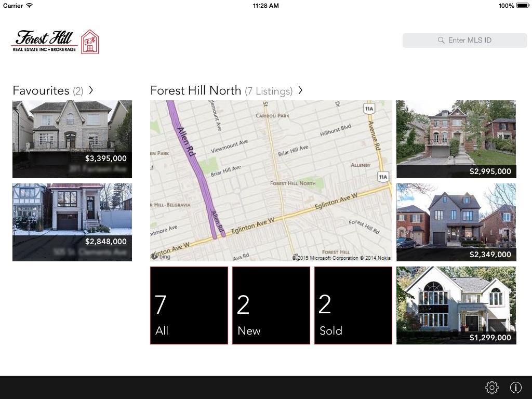Click the 11:28 AM clock

click(x=266, y=6)
